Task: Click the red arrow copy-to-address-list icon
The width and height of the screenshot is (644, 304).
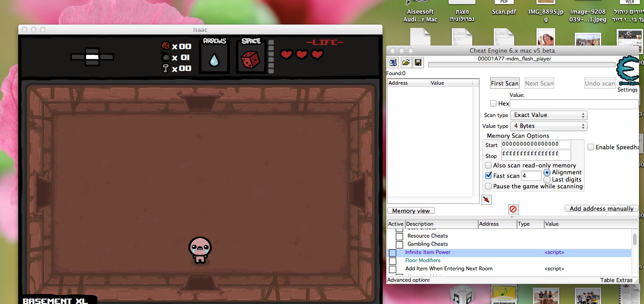Action: tap(486, 199)
